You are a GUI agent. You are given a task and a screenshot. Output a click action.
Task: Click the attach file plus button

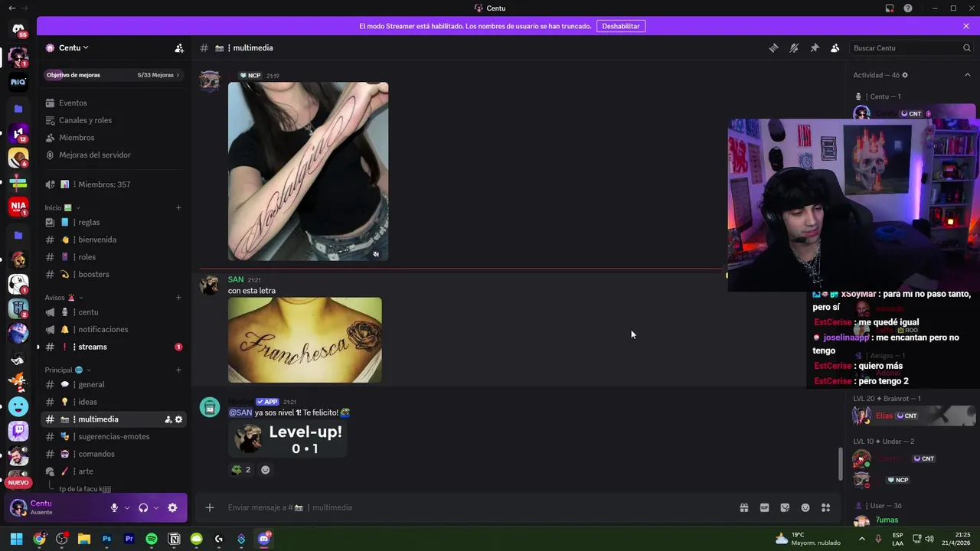tap(209, 507)
